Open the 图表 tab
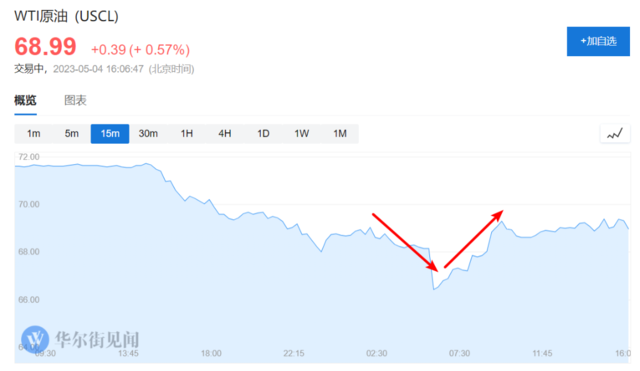 [75, 100]
